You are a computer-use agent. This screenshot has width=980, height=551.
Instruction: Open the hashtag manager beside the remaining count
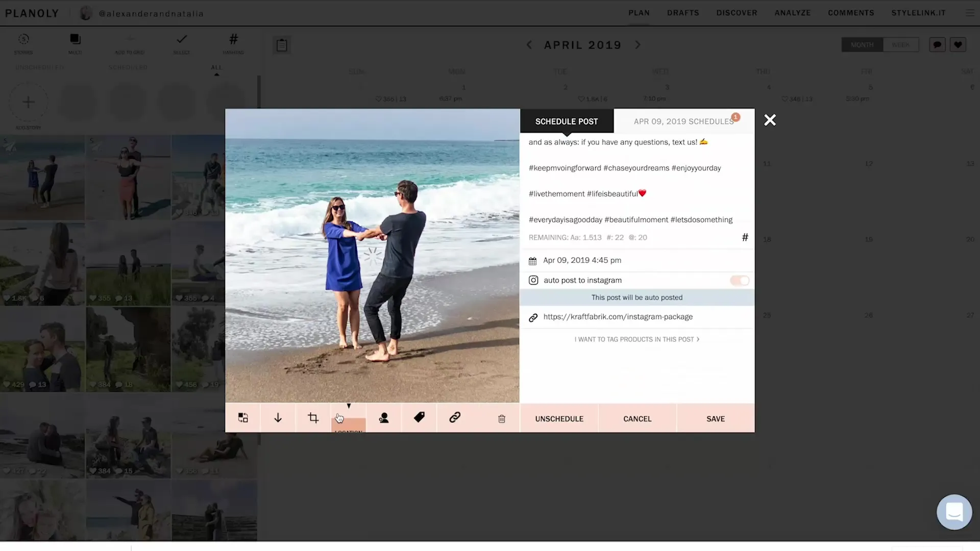[745, 237]
